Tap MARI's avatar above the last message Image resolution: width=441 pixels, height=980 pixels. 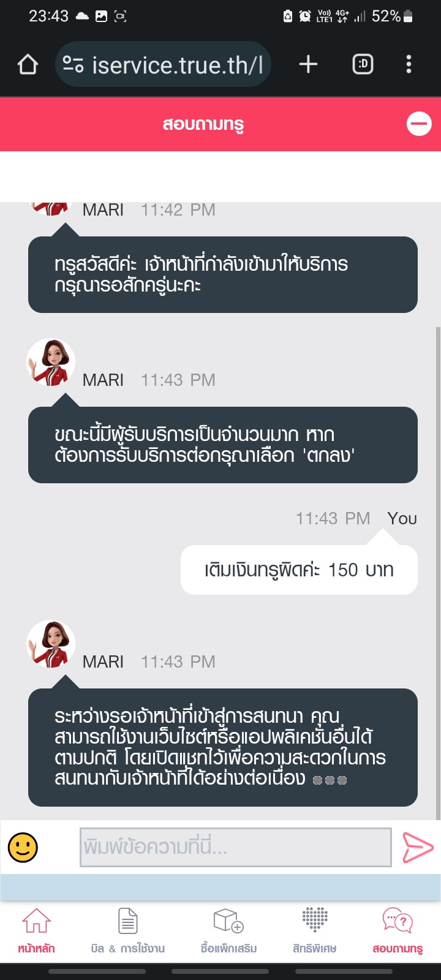click(x=51, y=644)
